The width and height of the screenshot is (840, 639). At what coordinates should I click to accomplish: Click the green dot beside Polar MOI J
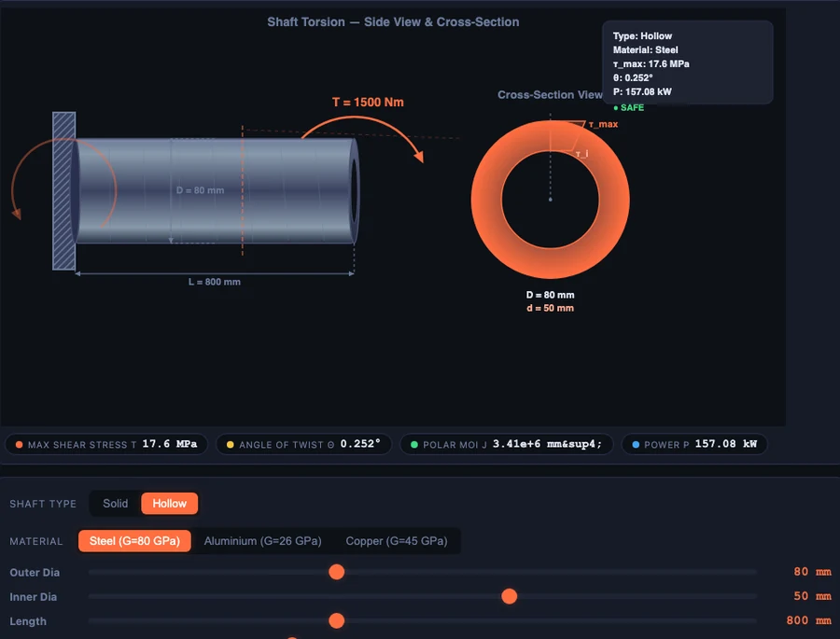pos(414,445)
